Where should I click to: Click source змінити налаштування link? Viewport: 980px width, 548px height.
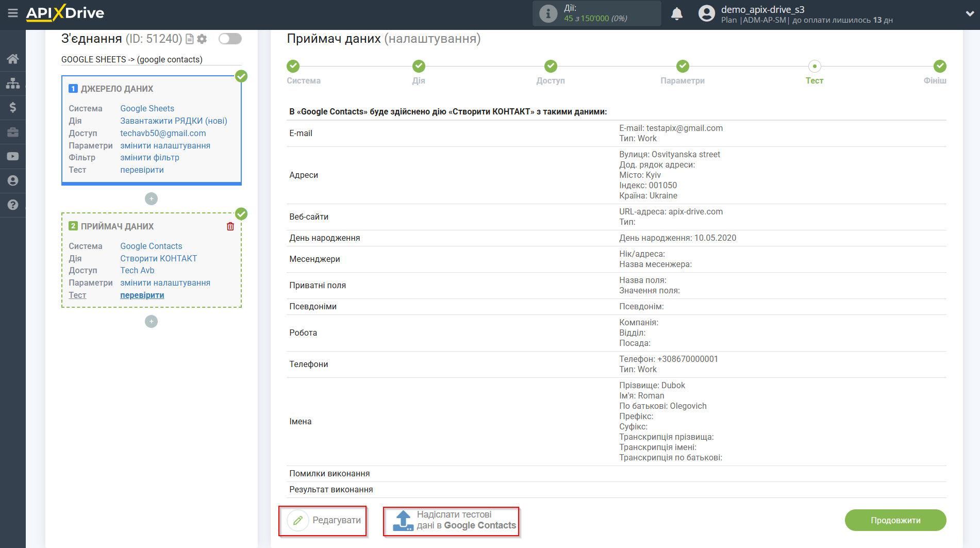point(165,145)
